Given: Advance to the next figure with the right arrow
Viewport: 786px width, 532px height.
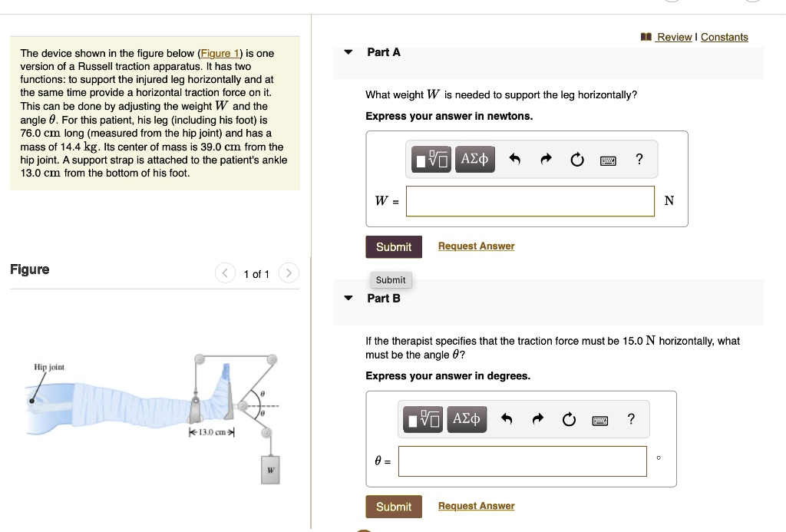Looking at the screenshot, I should coord(289,273).
